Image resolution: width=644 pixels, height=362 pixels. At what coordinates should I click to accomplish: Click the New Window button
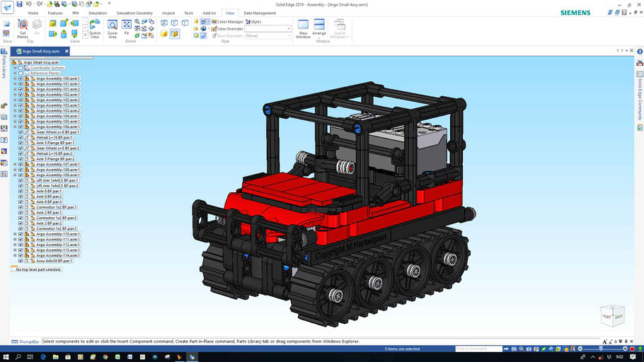pyautogui.click(x=303, y=29)
